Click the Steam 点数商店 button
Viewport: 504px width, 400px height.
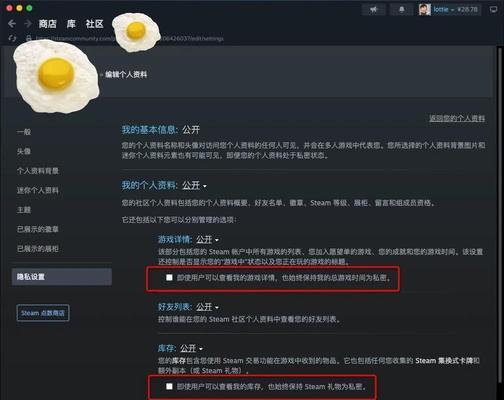pyautogui.click(x=43, y=313)
